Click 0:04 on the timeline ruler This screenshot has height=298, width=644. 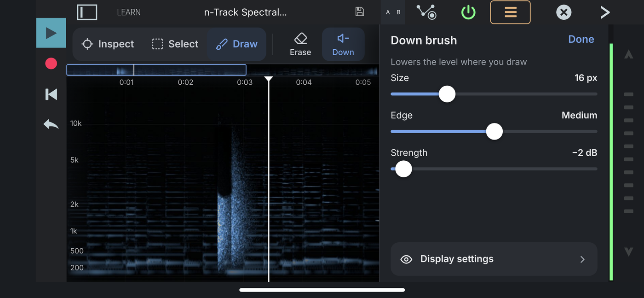click(304, 82)
